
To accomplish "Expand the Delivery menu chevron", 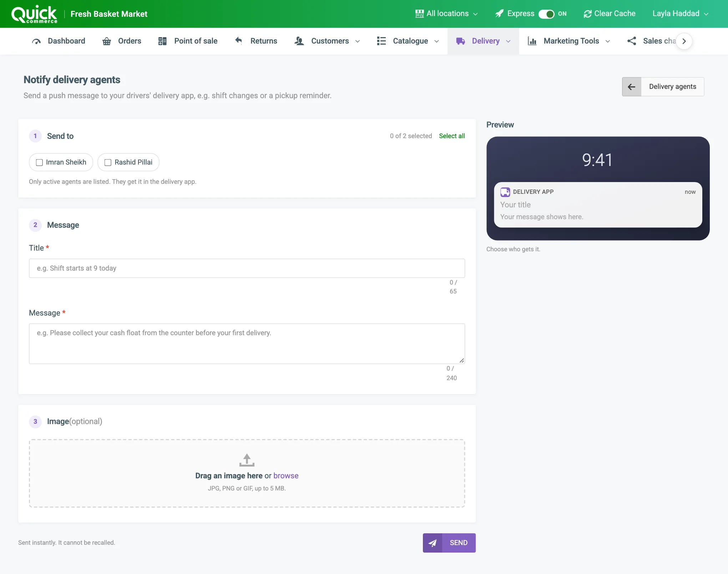I will coord(508,41).
